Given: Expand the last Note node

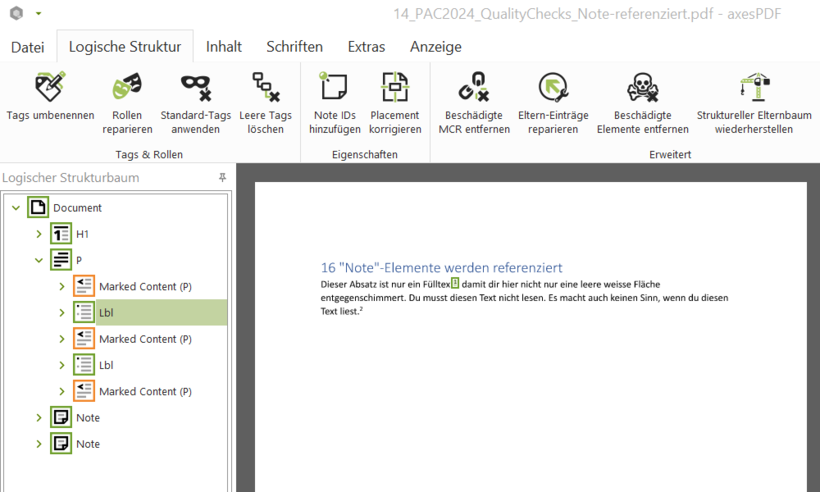Looking at the screenshot, I should tap(39, 444).
